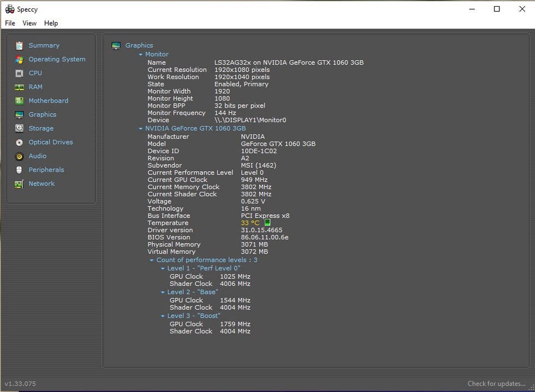
Task: Click the \\.\DISPLAY1\Monitor0 device value
Action: tap(250, 120)
